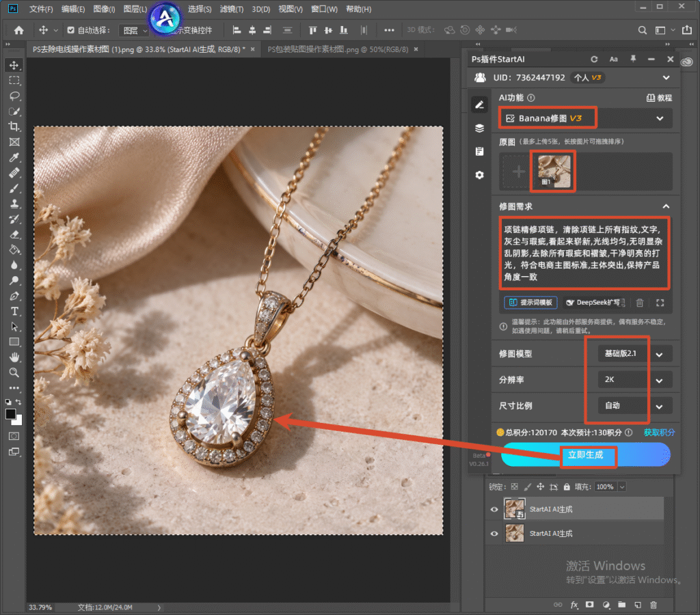Select the Zoom tool in the toolbox

[x=14, y=372]
